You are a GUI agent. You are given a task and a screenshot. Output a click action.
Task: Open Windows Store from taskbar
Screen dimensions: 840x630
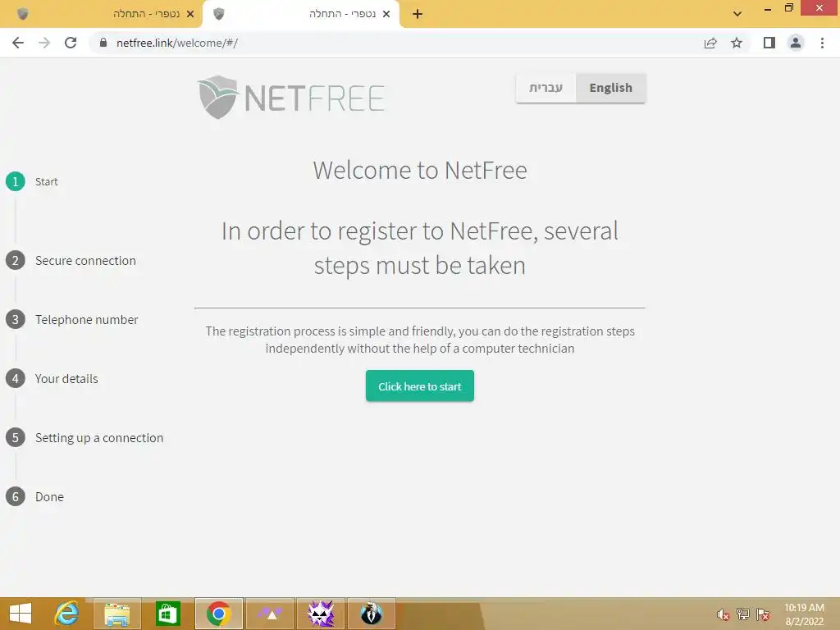click(x=167, y=614)
